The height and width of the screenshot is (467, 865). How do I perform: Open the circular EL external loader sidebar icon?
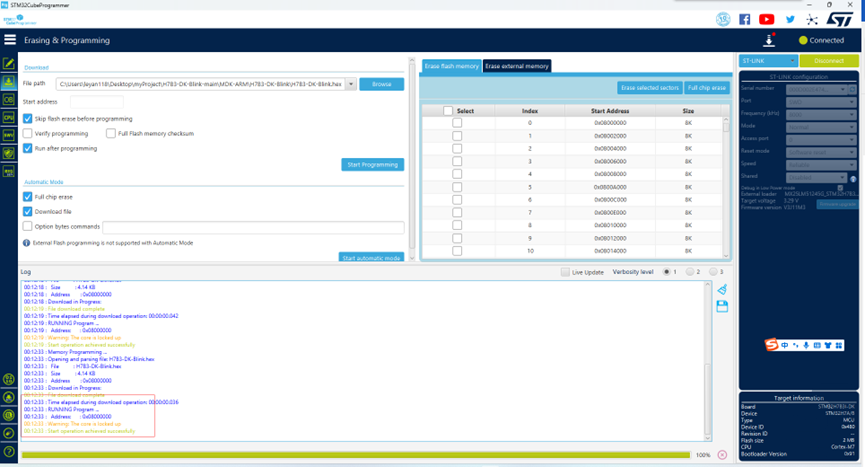point(9,415)
